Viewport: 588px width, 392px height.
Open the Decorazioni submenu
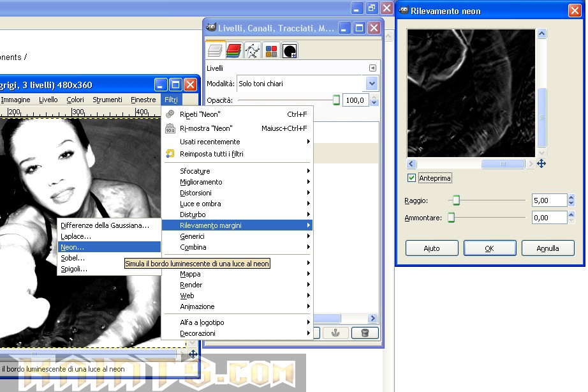[x=237, y=333]
